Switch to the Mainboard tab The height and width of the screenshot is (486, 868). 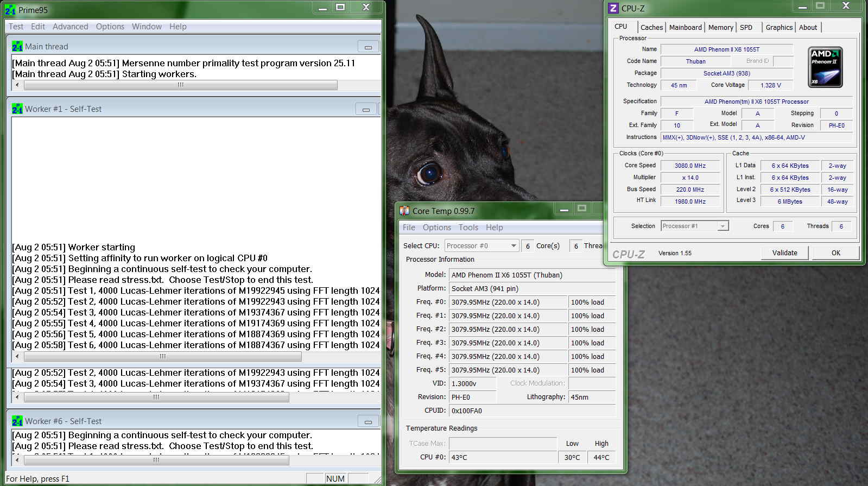(685, 28)
